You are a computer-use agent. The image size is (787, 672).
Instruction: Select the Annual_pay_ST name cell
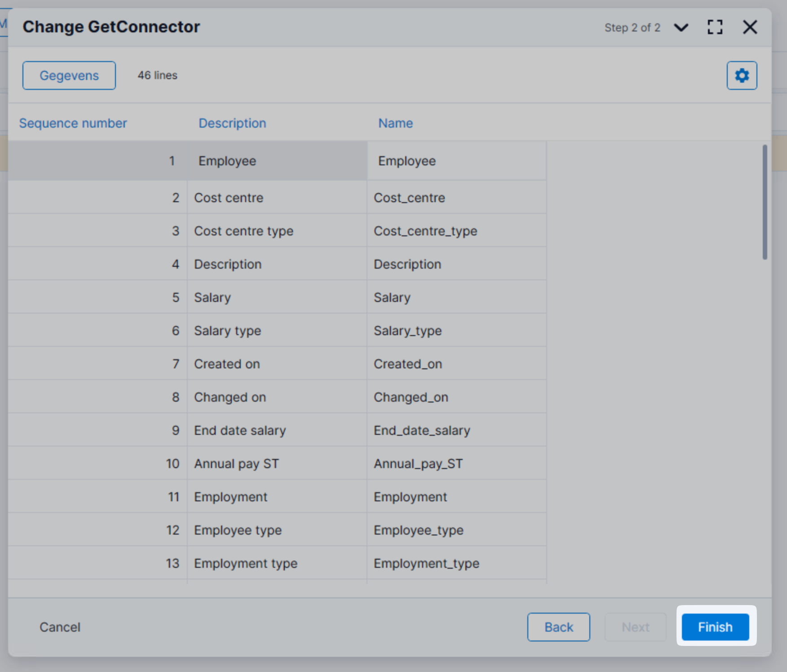(418, 464)
